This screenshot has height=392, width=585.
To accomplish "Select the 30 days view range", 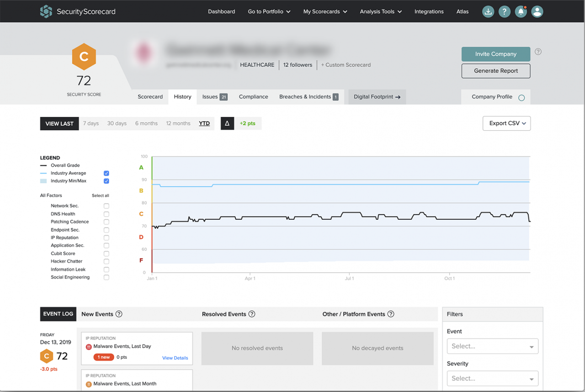I will click(x=117, y=123).
